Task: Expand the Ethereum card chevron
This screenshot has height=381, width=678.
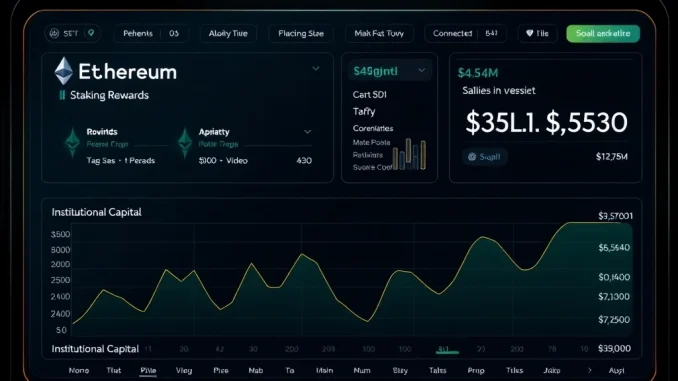Action: click(x=316, y=68)
